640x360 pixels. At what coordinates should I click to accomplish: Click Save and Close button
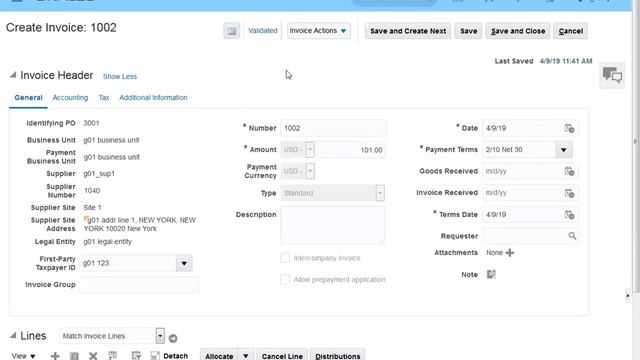point(518,31)
